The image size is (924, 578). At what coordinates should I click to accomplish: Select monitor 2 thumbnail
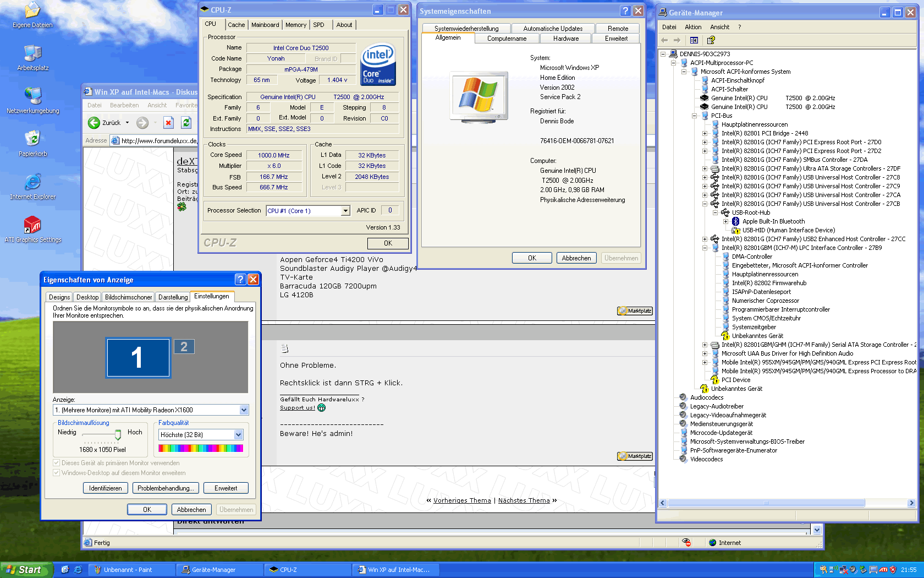(184, 346)
